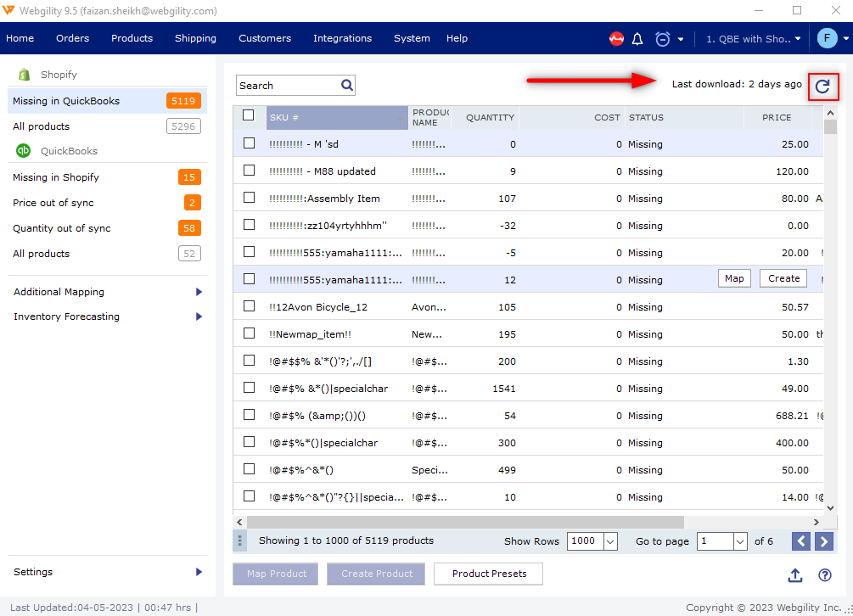This screenshot has height=616, width=853.
Task: Open the Go to page dropdown
Action: [x=739, y=541]
